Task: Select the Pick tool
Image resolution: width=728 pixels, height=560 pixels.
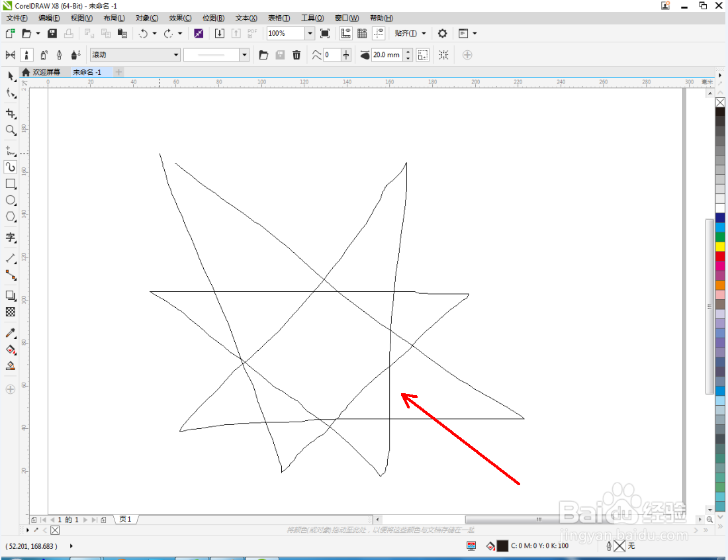Action: tap(10, 76)
